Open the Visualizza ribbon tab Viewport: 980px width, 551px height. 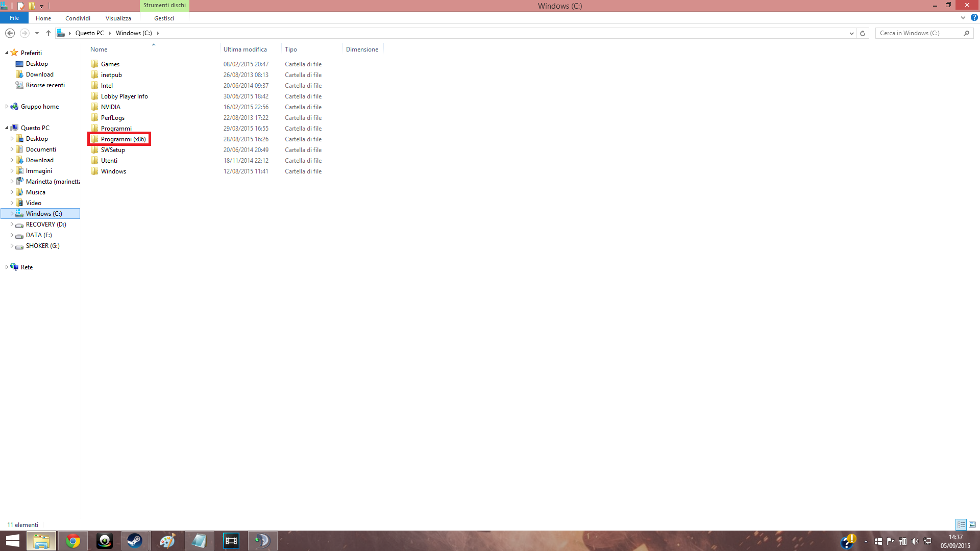pyautogui.click(x=118, y=18)
